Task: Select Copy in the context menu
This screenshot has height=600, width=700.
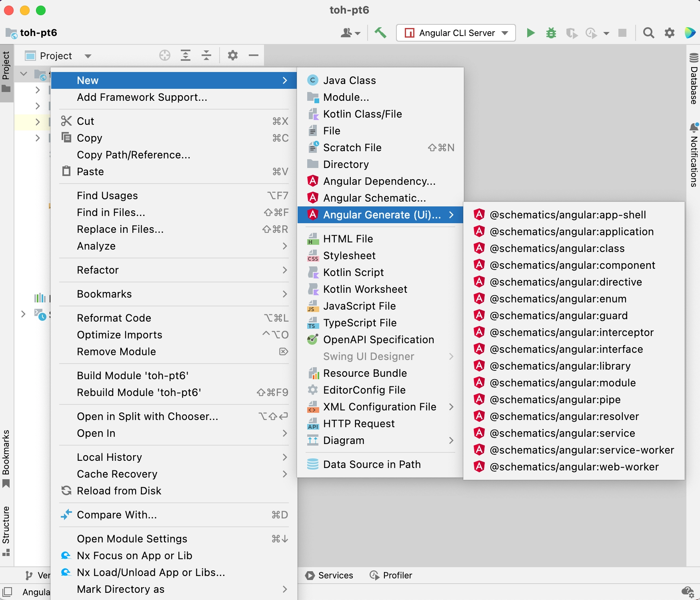Action: [174, 138]
